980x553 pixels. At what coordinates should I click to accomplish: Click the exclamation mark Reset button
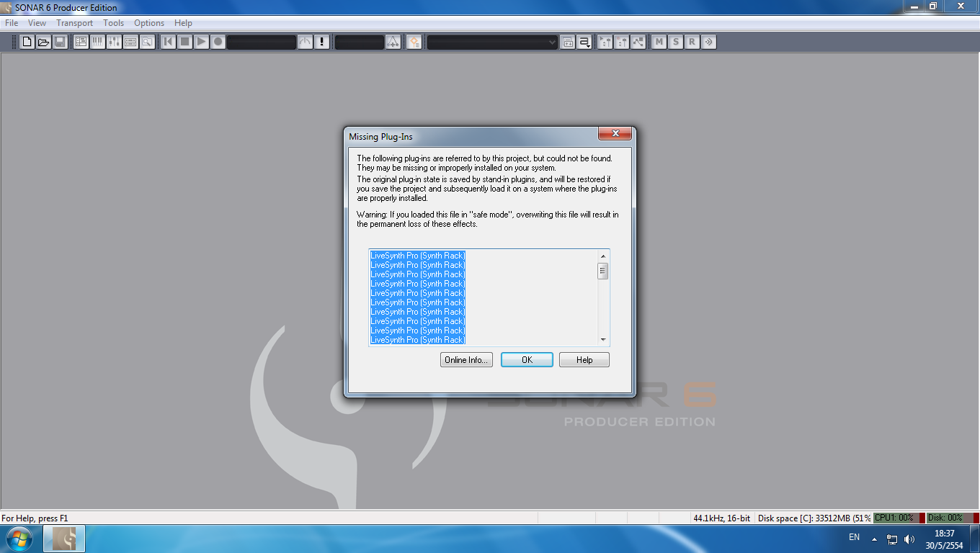[x=322, y=42]
